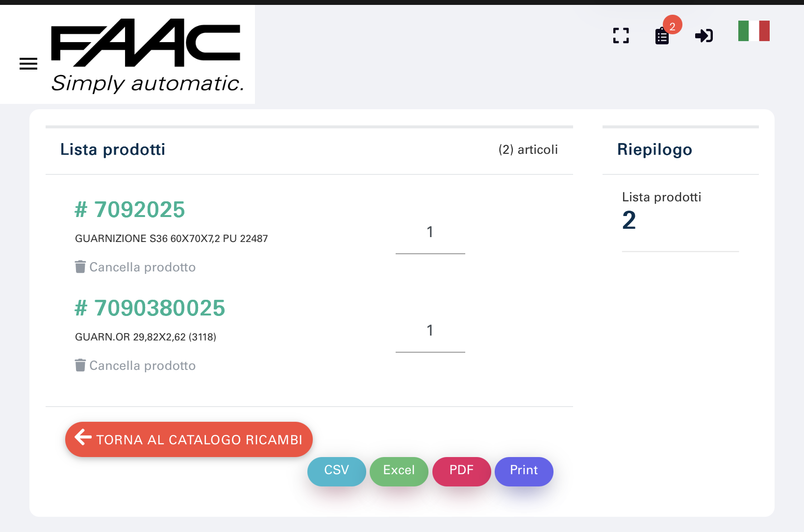Click the red badge showing 2

pyautogui.click(x=673, y=26)
